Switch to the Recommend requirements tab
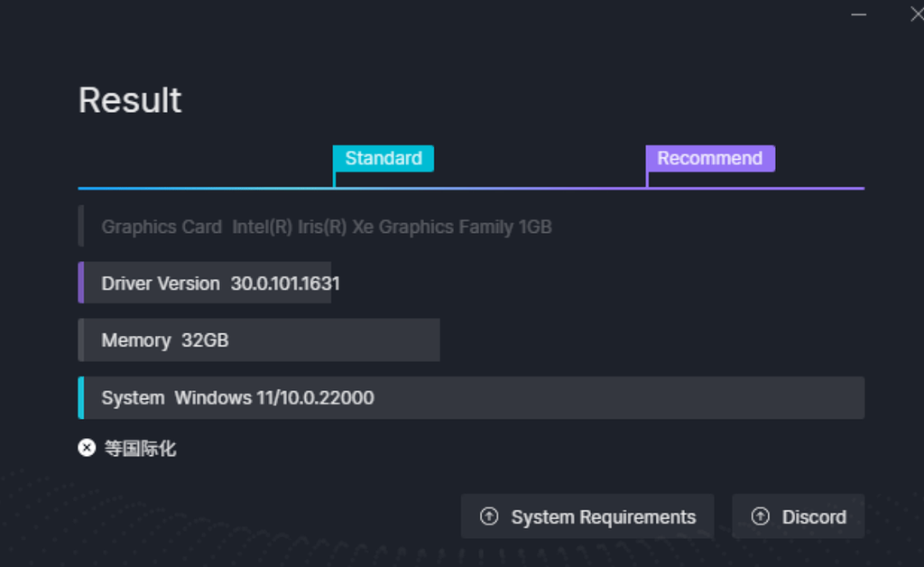 710,158
